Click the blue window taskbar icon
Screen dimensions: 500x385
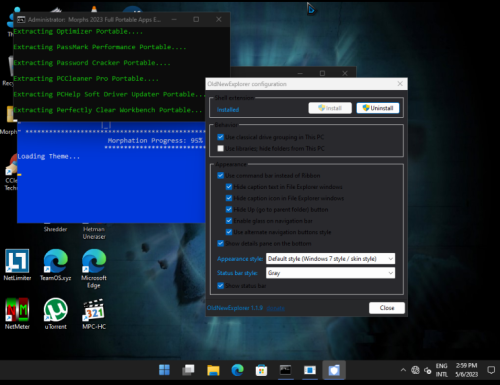pos(310,370)
